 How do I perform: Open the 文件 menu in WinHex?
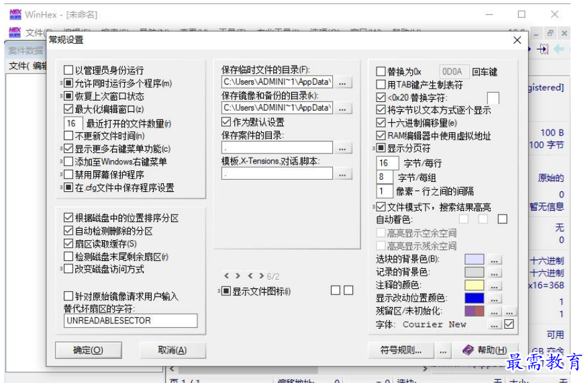[x=35, y=33]
